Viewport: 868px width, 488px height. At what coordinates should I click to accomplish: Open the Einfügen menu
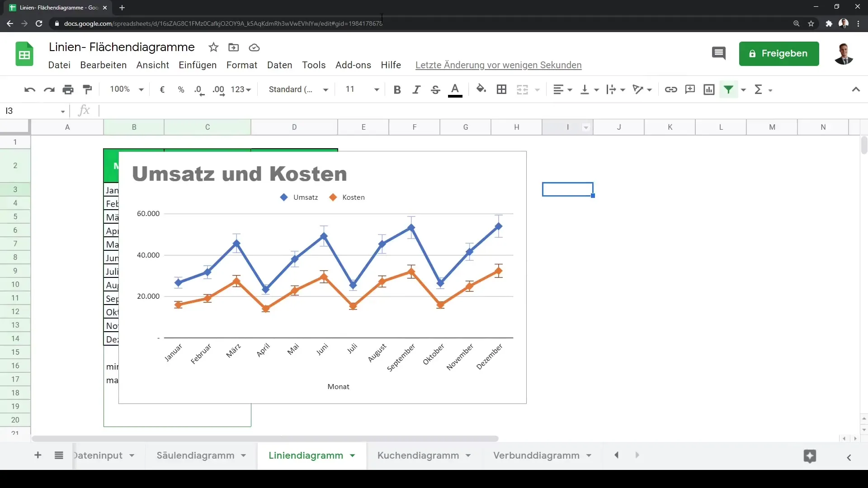198,65
